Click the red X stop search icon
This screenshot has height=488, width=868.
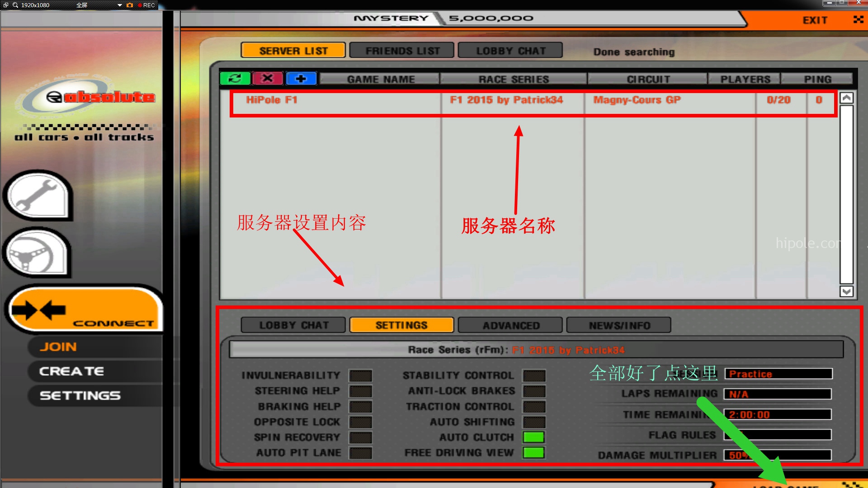click(x=268, y=79)
